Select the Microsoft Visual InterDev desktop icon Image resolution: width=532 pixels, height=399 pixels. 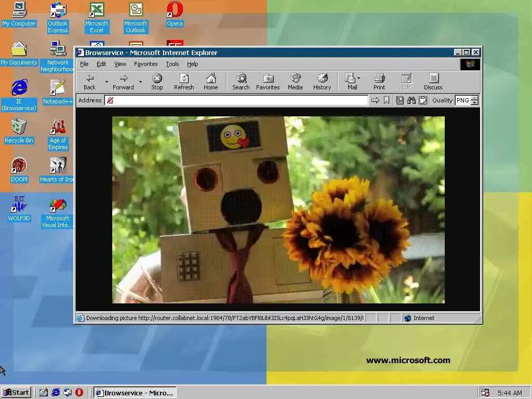[x=57, y=212]
